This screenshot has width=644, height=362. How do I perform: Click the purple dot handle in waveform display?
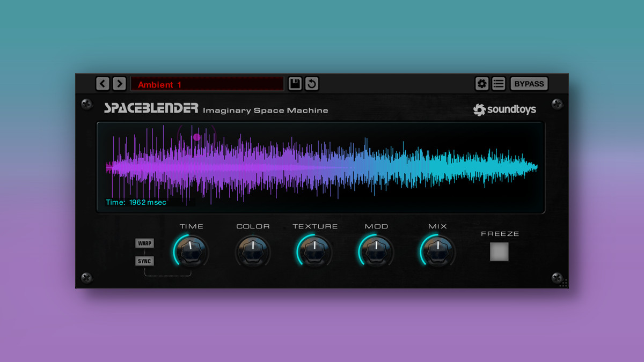pyautogui.click(x=197, y=137)
